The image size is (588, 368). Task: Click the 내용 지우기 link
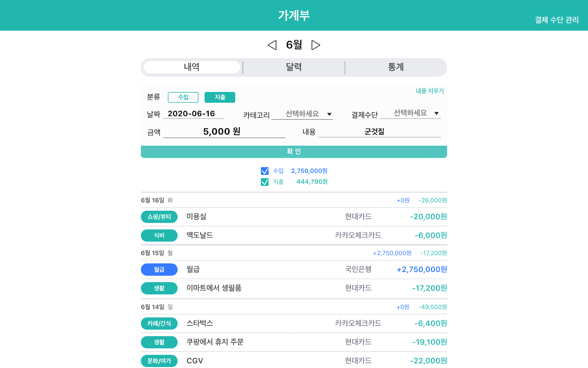(430, 91)
